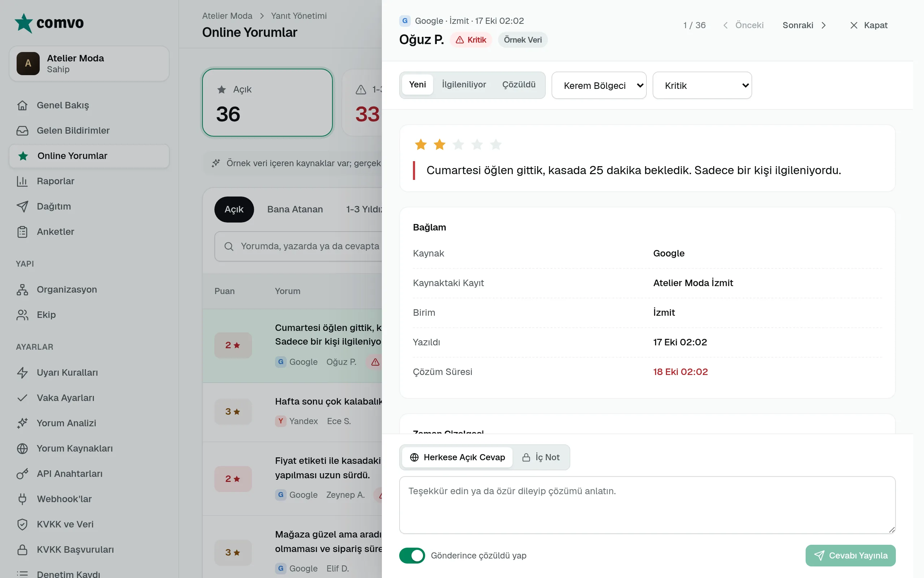Open Online Yorumlar in sidebar

click(x=89, y=156)
